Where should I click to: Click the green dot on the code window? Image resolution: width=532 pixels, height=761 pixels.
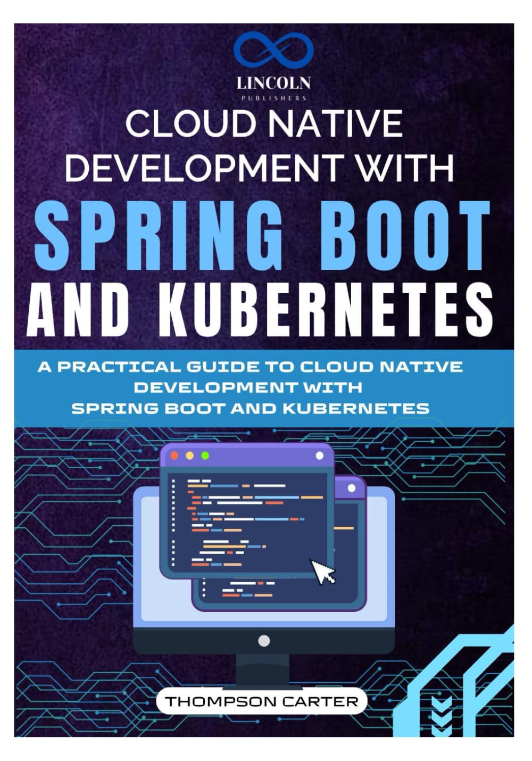[x=205, y=456]
